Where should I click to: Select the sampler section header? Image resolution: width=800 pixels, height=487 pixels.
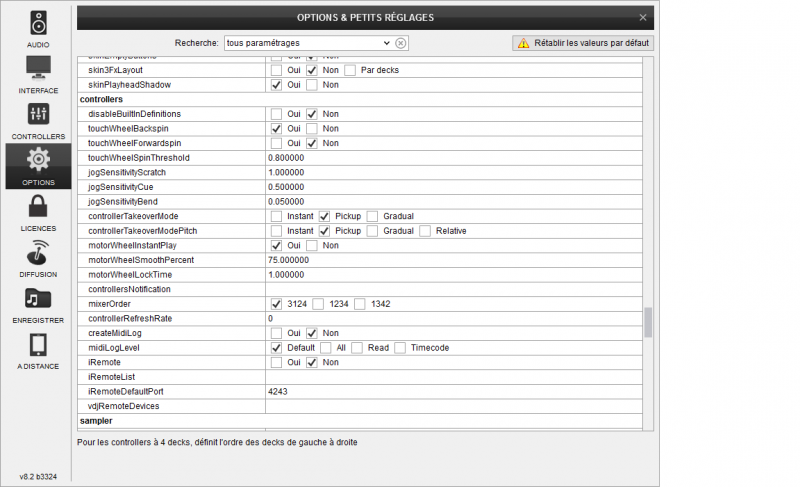[x=96, y=421]
